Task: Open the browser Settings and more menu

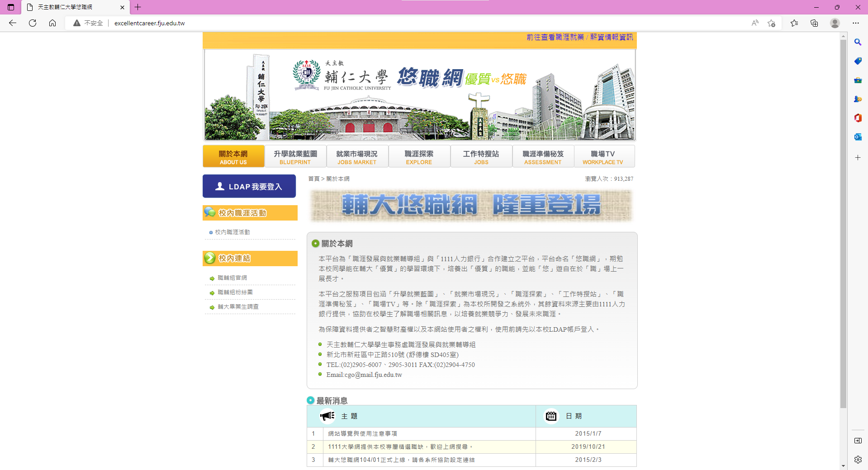Action: pyautogui.click(x=856, y=23)
